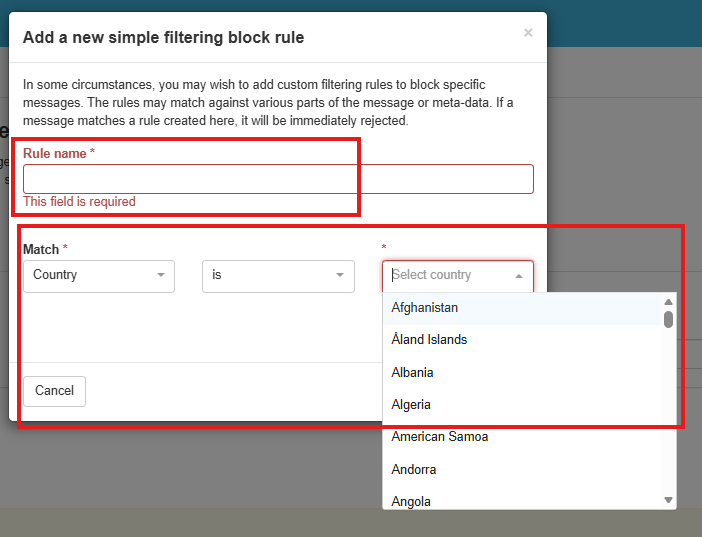Open the Country match type dropdown

click(x=98, y=275)
